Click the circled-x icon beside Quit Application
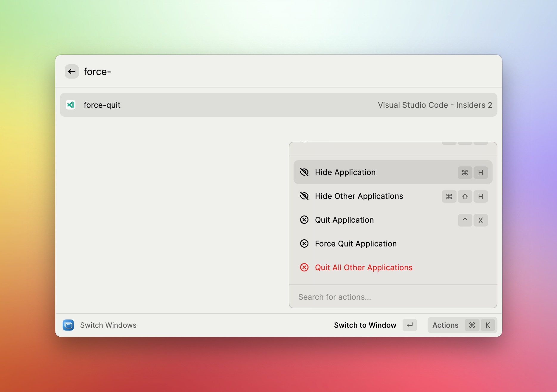 (304, 220)
